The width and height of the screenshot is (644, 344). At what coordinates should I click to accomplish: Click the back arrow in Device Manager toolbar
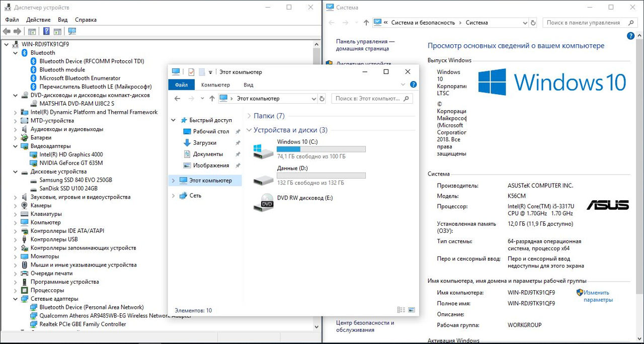7,31
